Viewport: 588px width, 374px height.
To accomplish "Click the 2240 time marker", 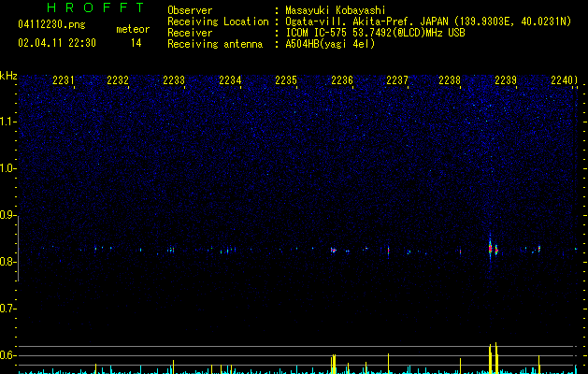I will [562, 80].
